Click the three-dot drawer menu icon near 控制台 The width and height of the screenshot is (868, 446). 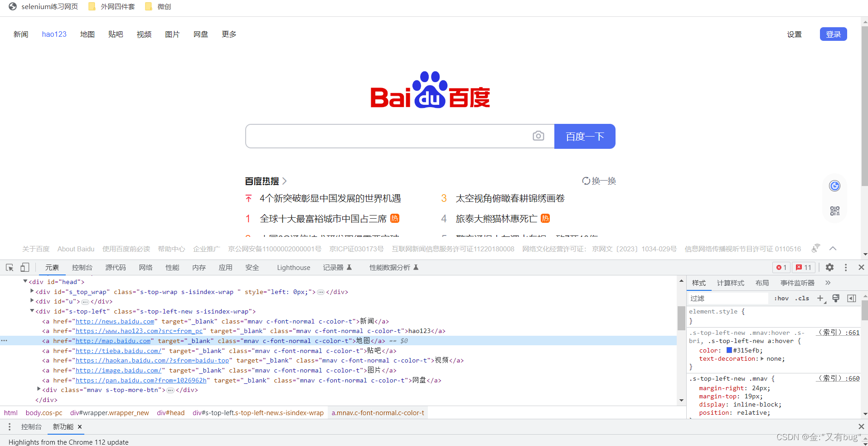(10, 426)
